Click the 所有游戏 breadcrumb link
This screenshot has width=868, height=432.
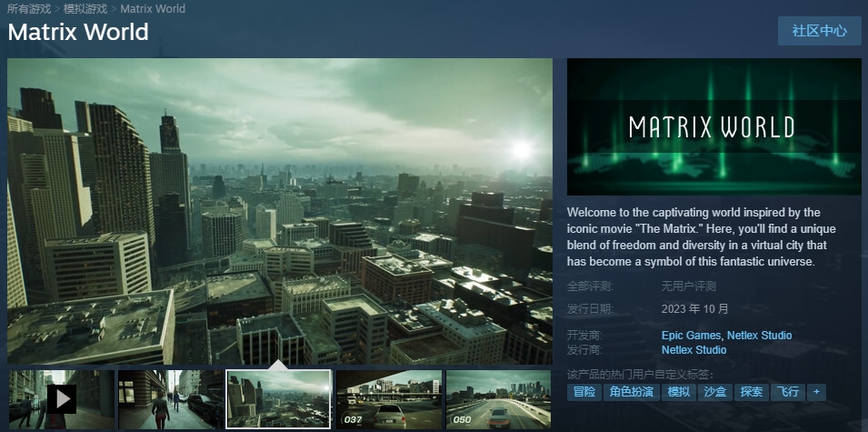click(29, 9)
